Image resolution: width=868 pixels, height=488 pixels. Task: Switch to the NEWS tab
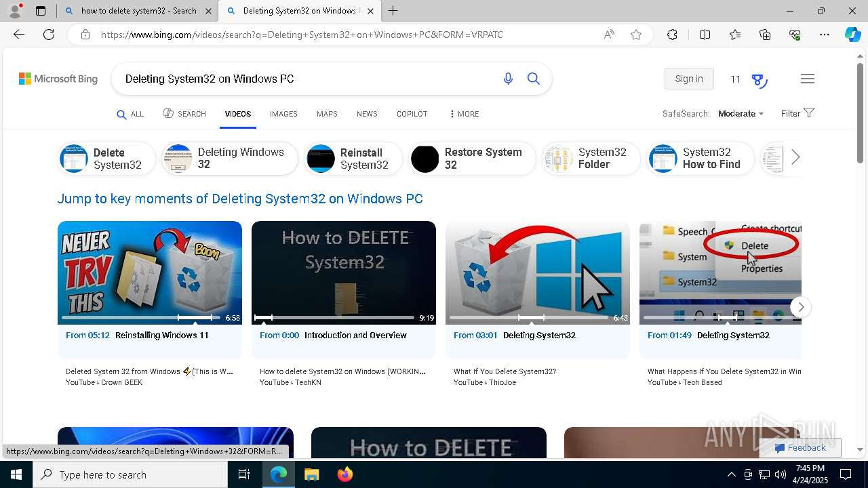(367, 114)
